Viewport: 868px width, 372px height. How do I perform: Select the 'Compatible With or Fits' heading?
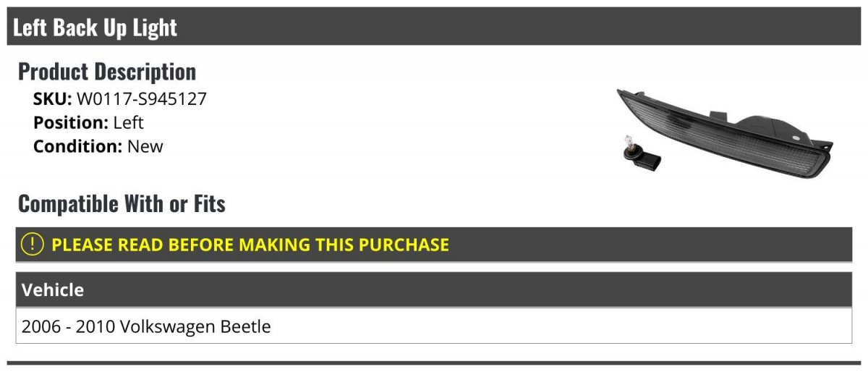(x=122, y=204)
